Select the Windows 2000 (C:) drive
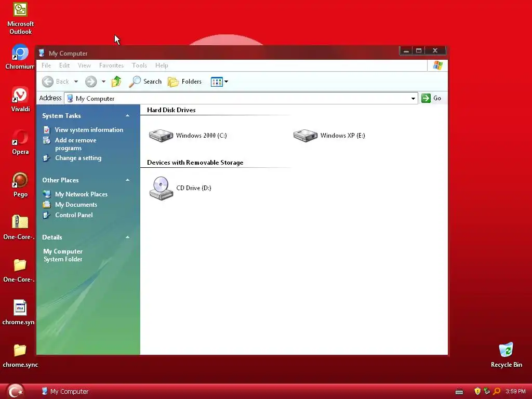This screenshot has height=399, width=532. click(x=188, y=136)
